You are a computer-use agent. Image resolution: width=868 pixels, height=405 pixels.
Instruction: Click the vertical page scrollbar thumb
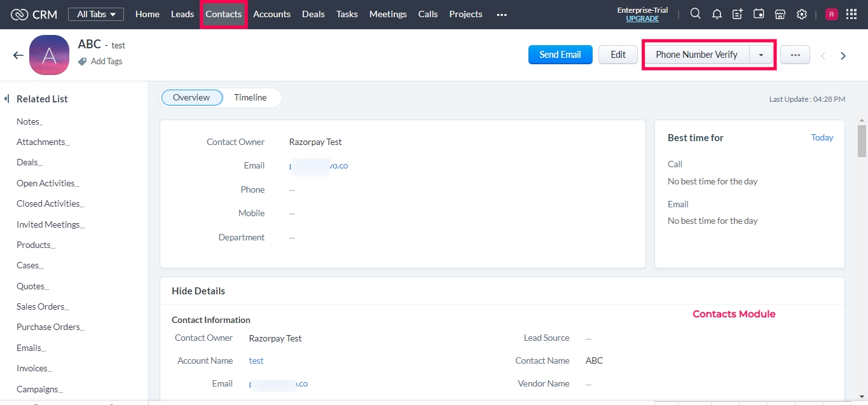[862, 141]
